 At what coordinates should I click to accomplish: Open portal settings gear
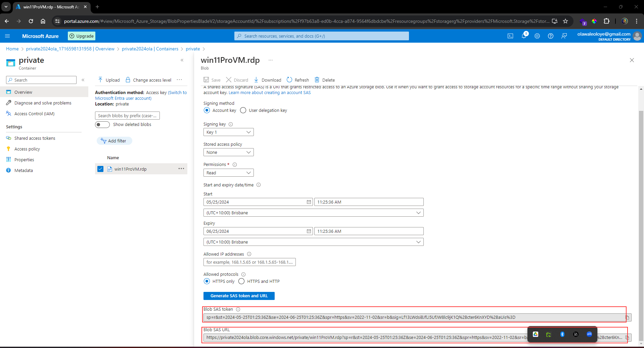click(x=537, y=36)
